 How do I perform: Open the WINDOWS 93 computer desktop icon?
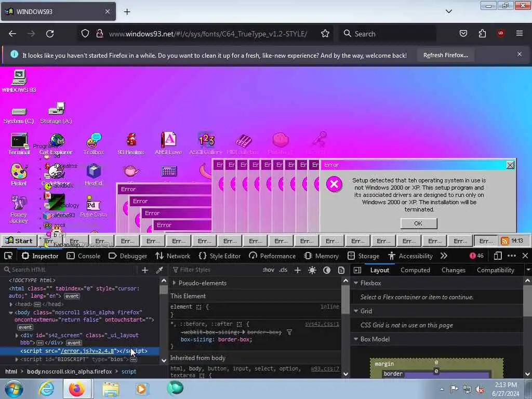[19, 81]
